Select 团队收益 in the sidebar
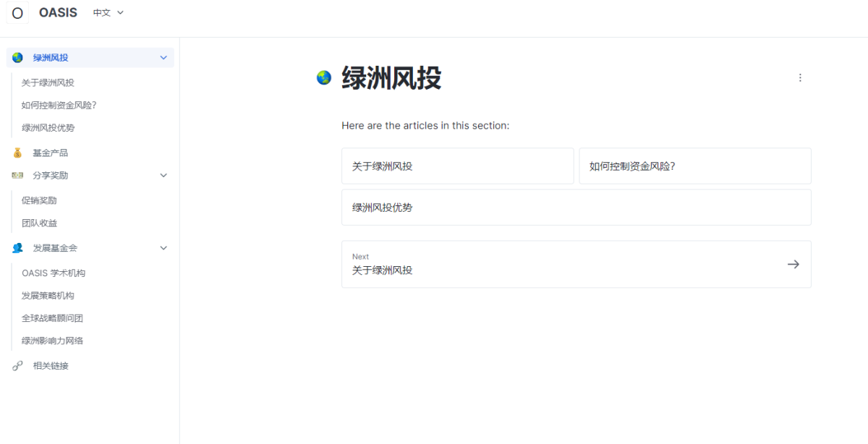868x444 pixels. [39, 223]
